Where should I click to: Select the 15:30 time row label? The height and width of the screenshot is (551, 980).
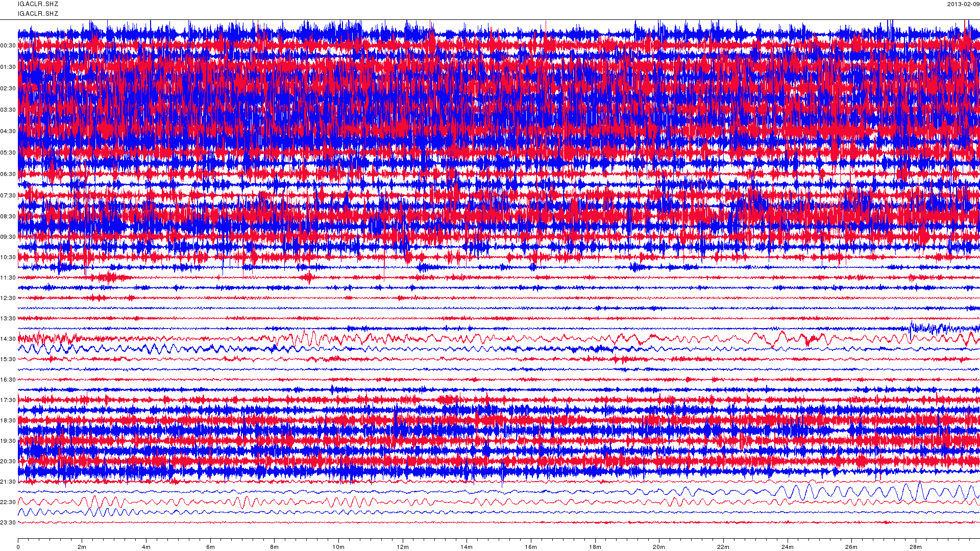(x=8, y=360)
